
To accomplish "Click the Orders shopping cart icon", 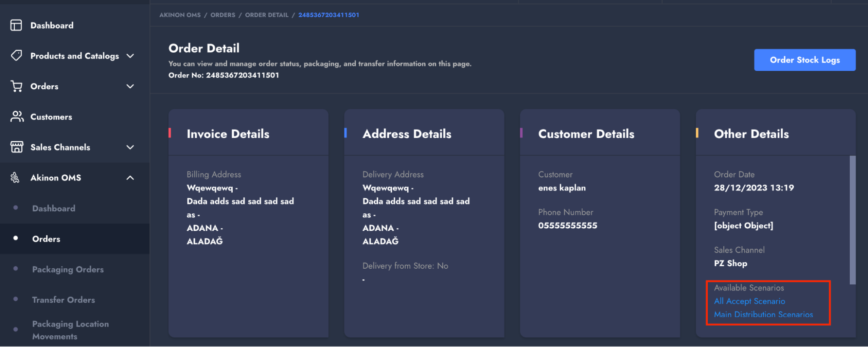I will pyautogui.click(x=17, y=86).
